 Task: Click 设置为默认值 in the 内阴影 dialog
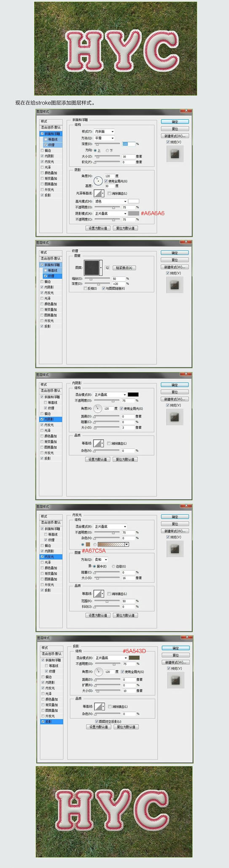click(x=98, y=459)
